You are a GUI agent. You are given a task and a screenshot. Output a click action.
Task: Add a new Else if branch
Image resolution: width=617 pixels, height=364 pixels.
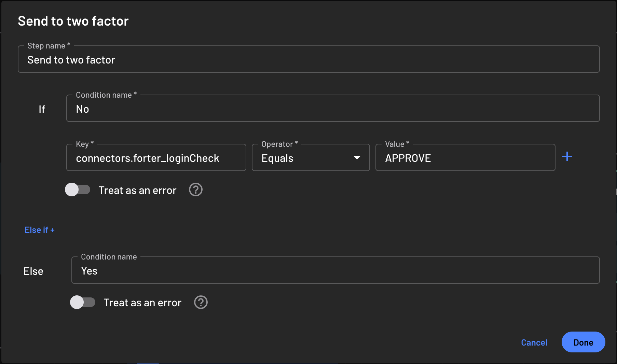pos(40,230)
